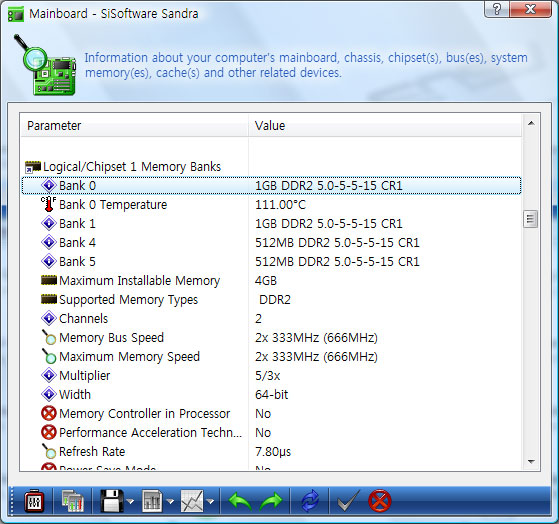Click the value 7.80µs

pos(273,452)
